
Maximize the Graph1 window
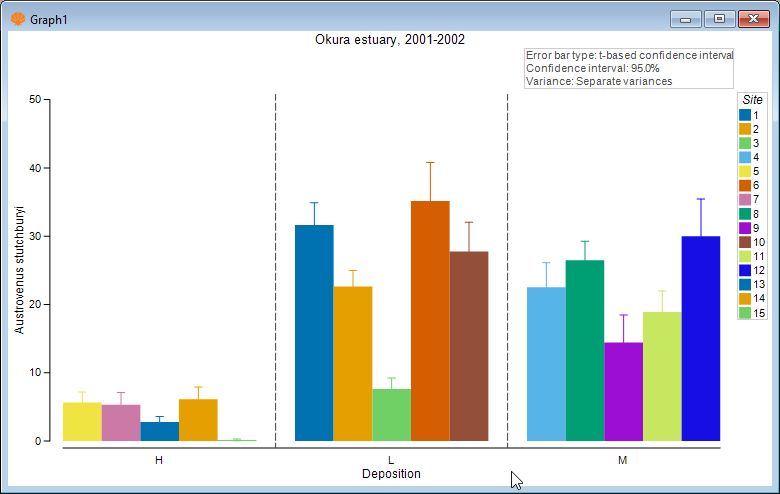pos(719,19)
